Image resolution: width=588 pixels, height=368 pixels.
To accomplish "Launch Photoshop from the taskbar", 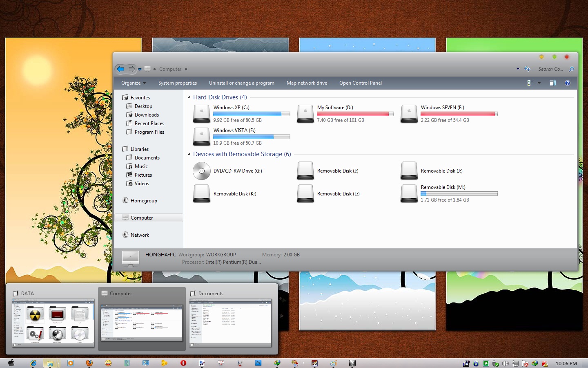I will click(x=258, y=363).
